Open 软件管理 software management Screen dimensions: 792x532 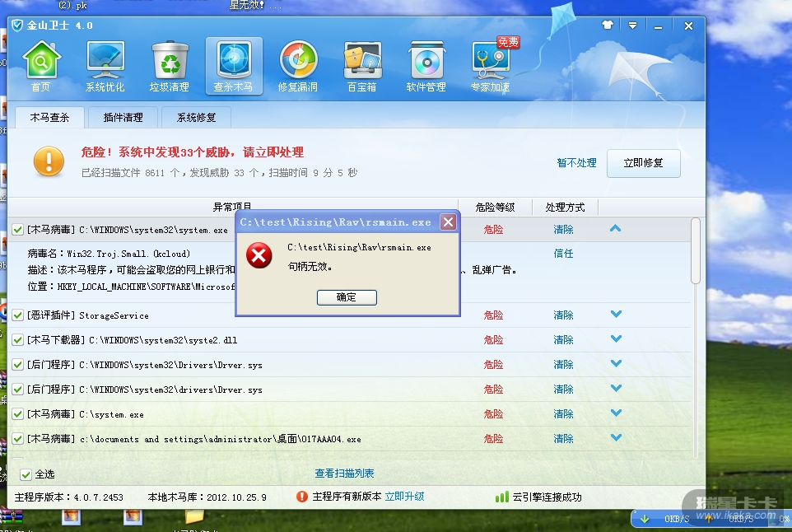point(426,66)
